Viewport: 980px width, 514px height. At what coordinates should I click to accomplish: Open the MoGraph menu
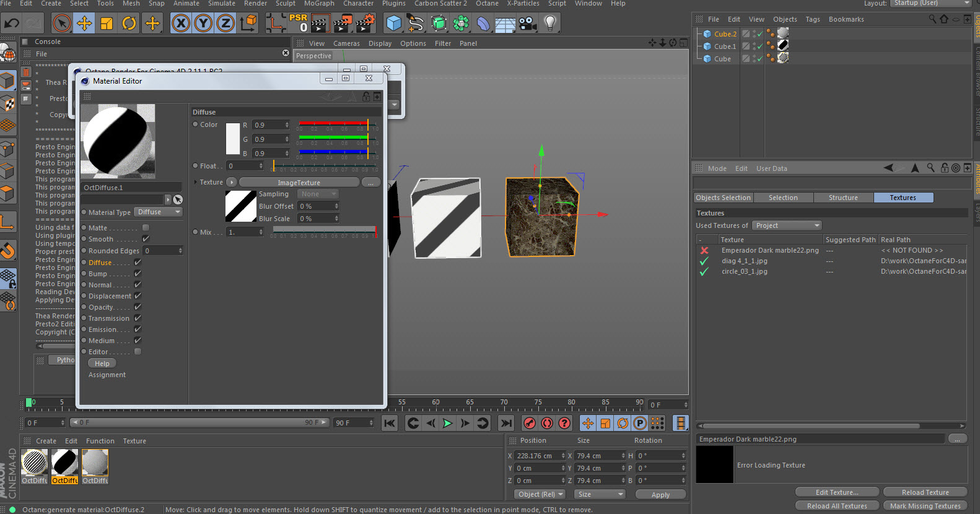point(319,4)
